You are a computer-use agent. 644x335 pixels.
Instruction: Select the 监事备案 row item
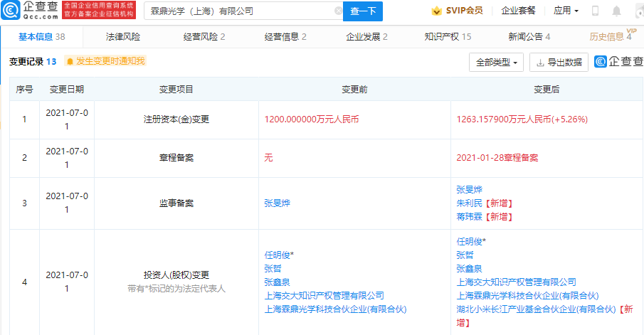pos(176,203)
